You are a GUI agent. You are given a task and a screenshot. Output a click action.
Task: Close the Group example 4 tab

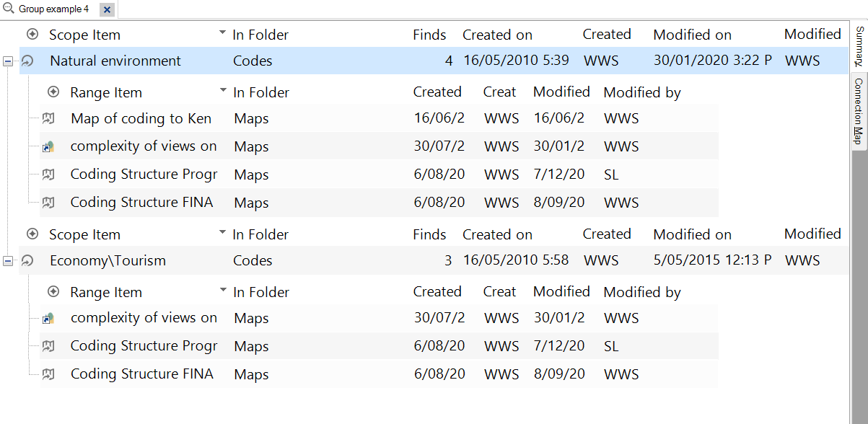tap(107, 9)
